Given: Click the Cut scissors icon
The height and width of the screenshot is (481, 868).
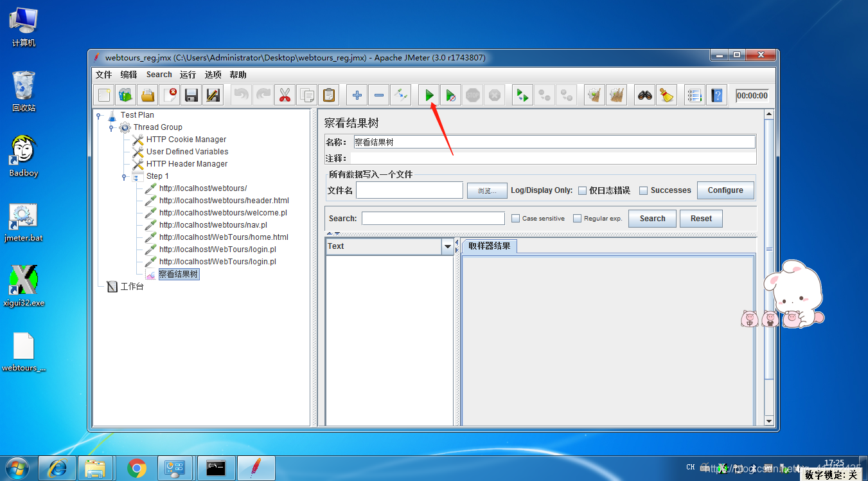Looking at the screenshot, I should click(x=285, y=96).
